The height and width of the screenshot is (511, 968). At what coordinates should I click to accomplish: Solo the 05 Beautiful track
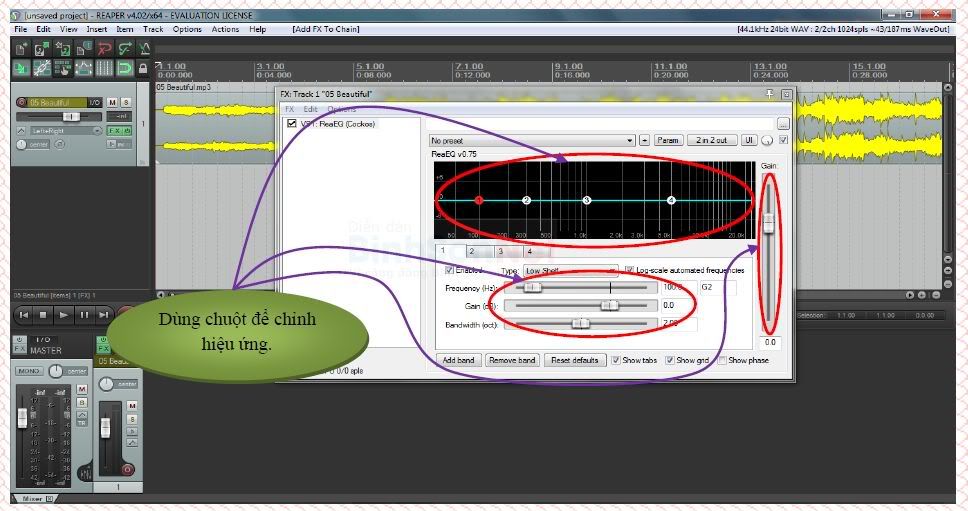(126, 102)
